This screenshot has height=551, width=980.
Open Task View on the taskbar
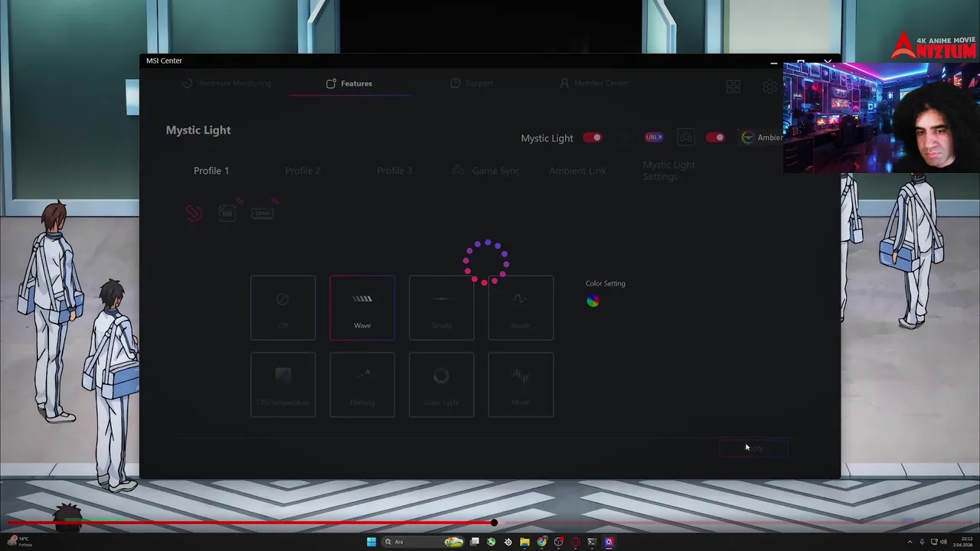(x=475, y=542)
